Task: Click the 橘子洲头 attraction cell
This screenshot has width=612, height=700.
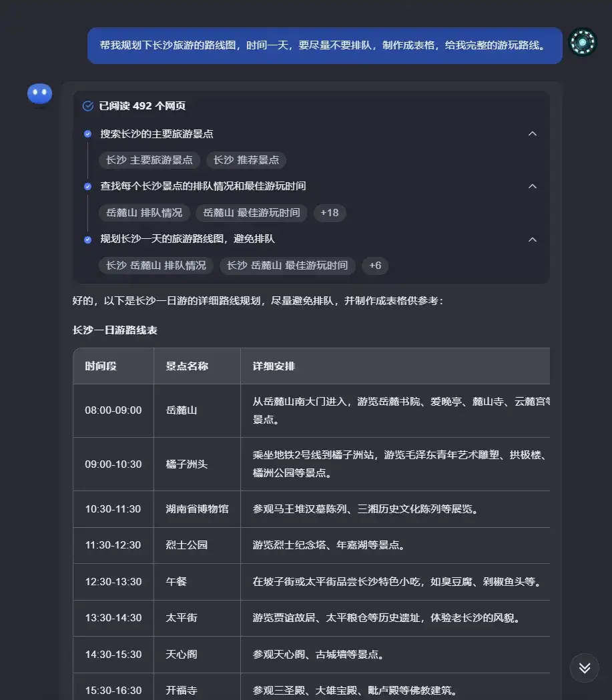Action: point(197,464)
